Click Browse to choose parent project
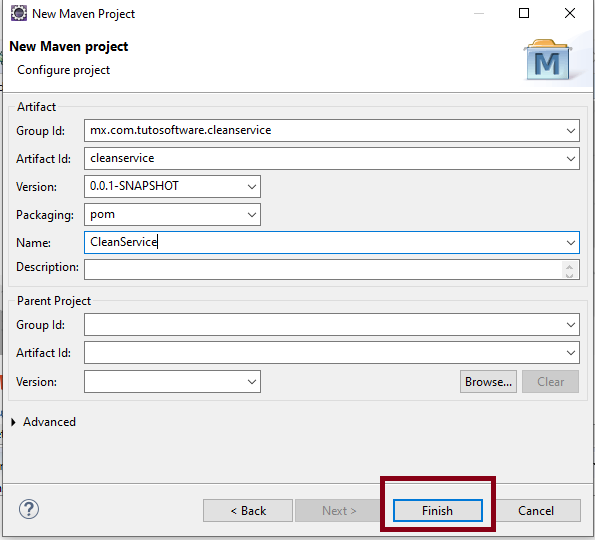This screenshot has height=540, width=601. [488, 381]
